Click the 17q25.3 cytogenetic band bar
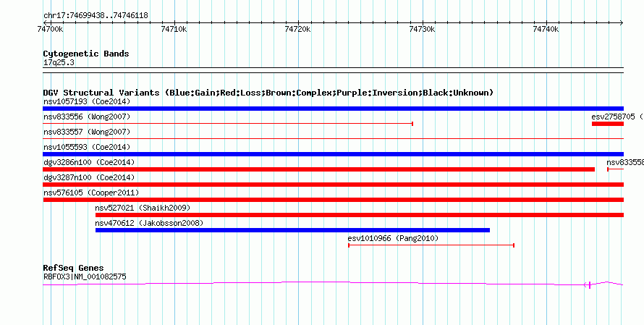The width and height of the screenshot is (644, 325). point(333,70)
